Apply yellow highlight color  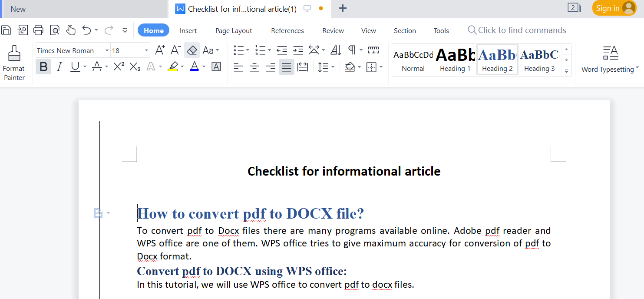[173, 66]
